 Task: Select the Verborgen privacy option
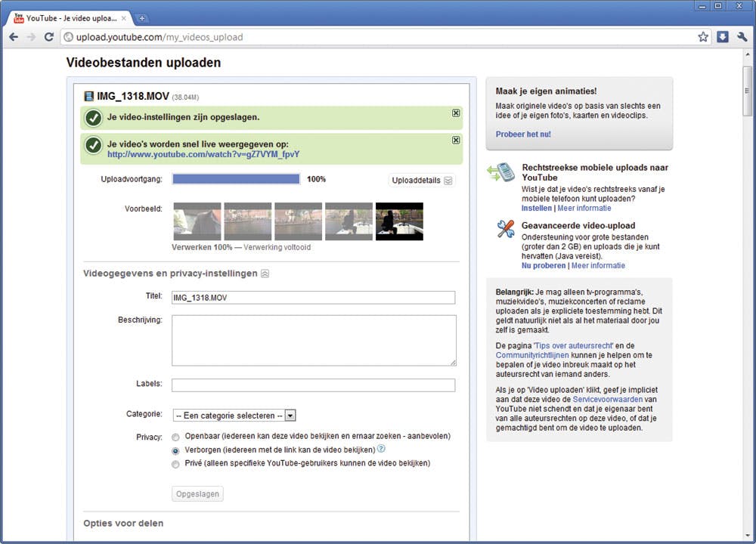pos(175,451)
